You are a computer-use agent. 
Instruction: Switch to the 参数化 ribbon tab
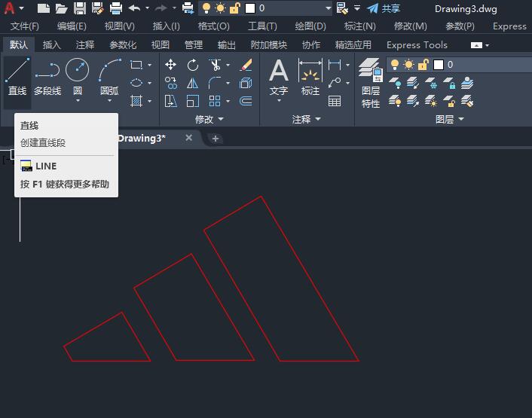(123, 44)
